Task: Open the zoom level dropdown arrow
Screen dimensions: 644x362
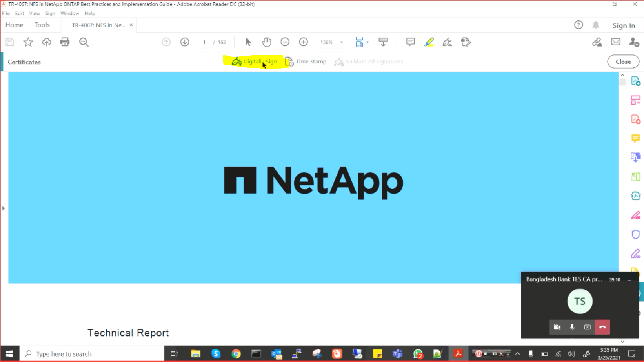Action: pyautogui.click(x=342, y=42)
